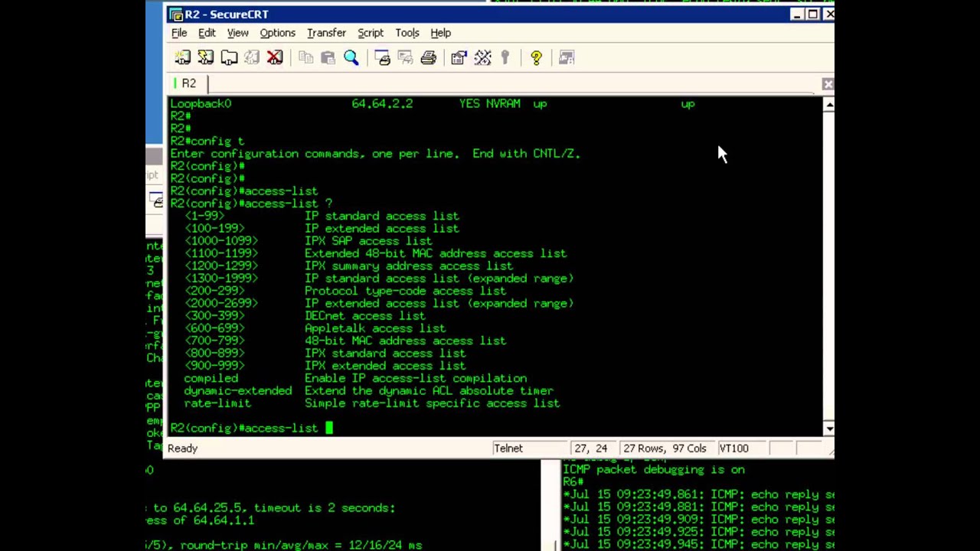
Task: Open the Help menu
Action: [x=440, y=33]
